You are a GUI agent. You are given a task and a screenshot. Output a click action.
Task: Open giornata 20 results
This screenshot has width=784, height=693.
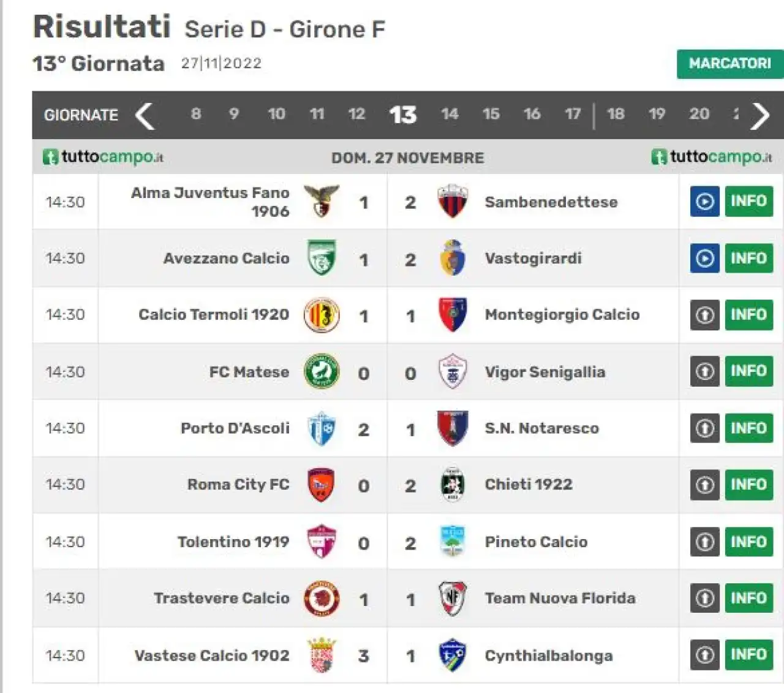699,114
